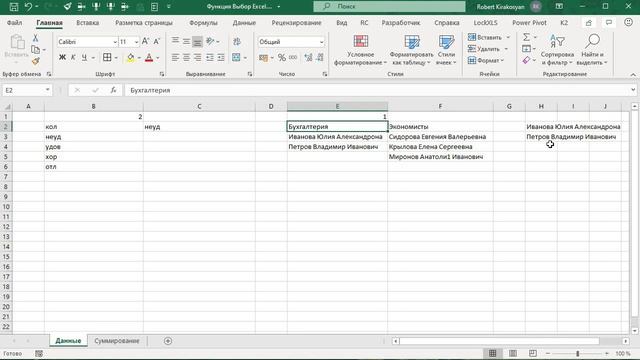This screenshot has width=640, height=360.
Task: Expand the formula bar chevron
Action: (x=633, y=90)
